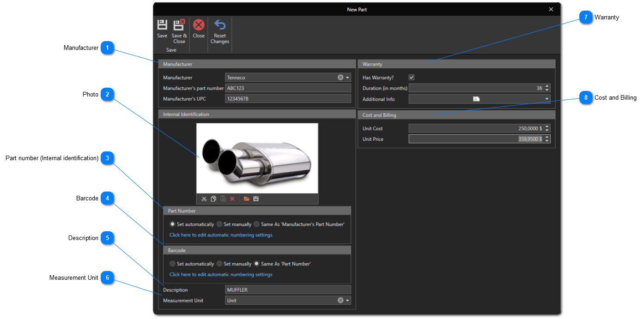Screen dimensions: 644x319
Task: Click the Reset Changes arrow icon
Action: 220,25
